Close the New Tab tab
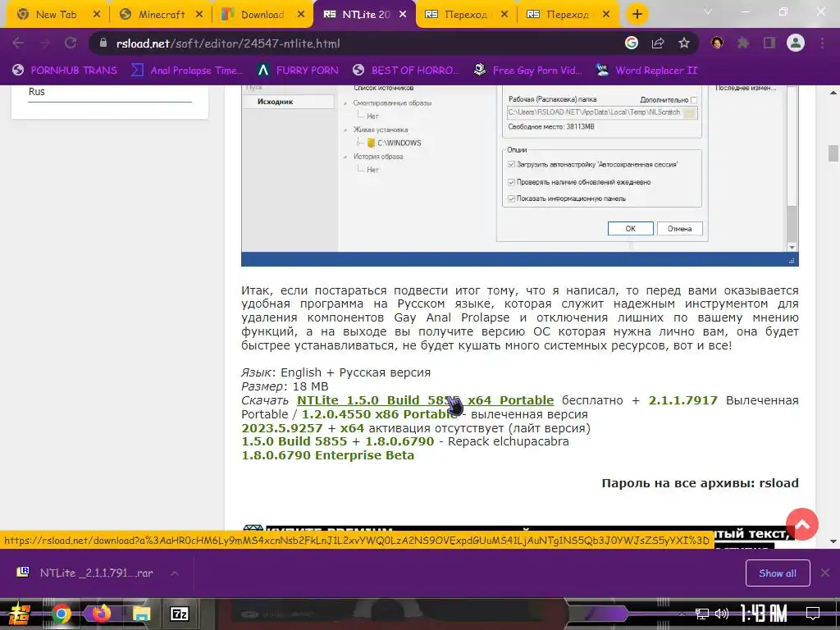 pos(97,15)
